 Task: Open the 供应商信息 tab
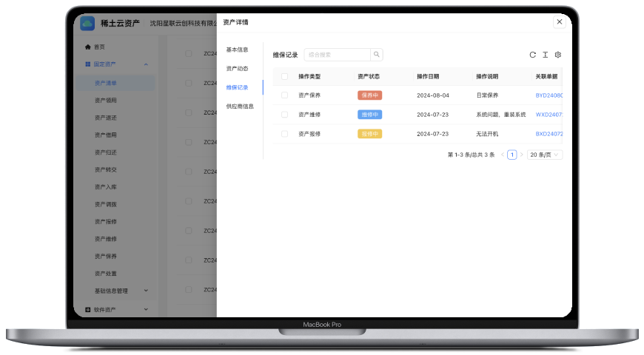pyautogui.click(x=240, y=106)
